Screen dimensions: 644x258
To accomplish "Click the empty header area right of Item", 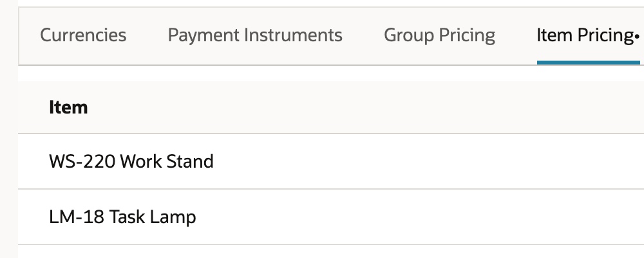I will pos(366,108).
